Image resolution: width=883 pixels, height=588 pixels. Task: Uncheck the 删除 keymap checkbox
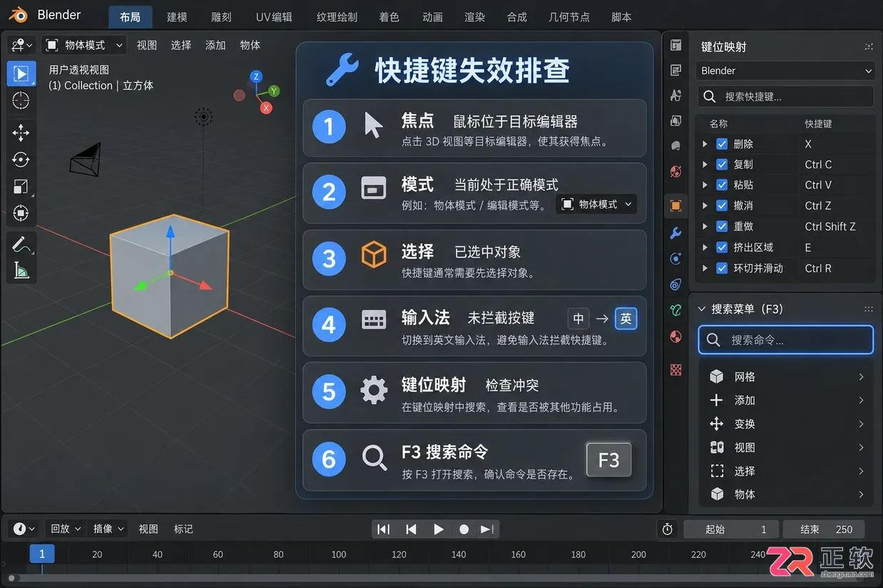(722, 144)
